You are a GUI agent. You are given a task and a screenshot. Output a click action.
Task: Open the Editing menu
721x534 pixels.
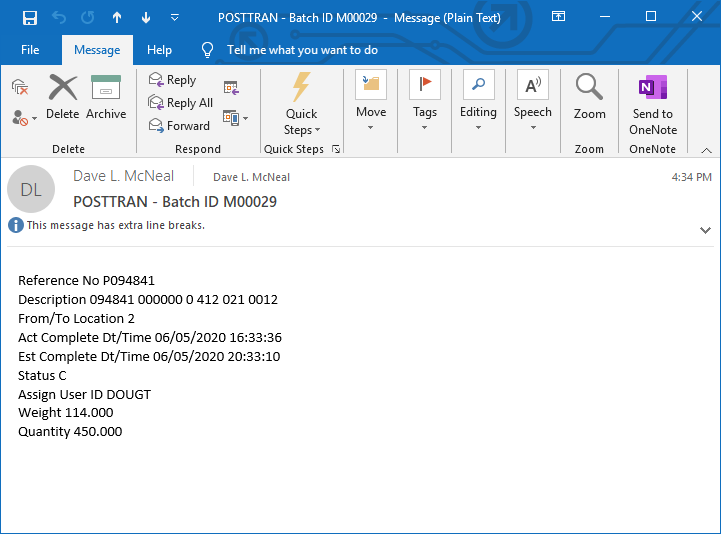478,101
